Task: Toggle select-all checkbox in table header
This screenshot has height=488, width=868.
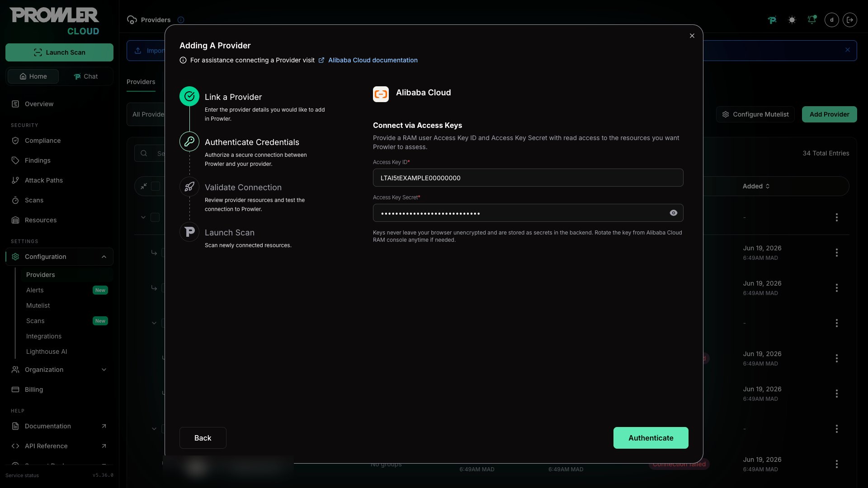Action: tap(156, 186)
